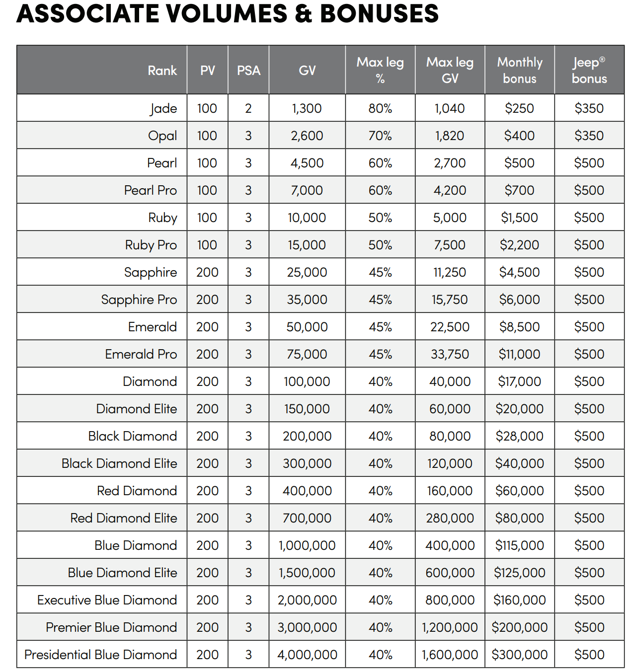Viewport: 629px width, 672px height.
Task: Select the 1,200,000 max leg GV cell
Action: point(450,627)
